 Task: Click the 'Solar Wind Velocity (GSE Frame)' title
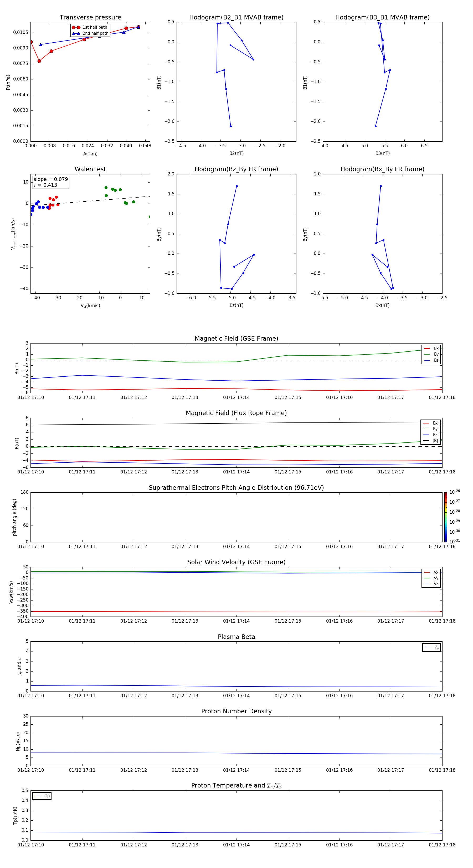pos(236,562)
